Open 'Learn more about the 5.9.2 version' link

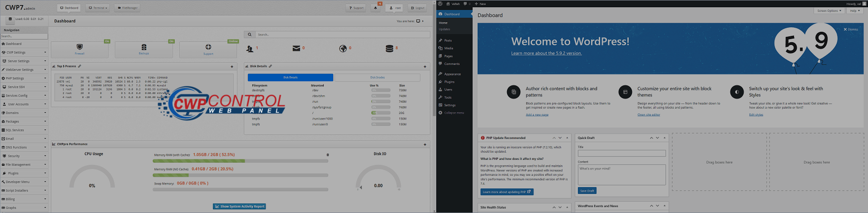pyautogui.click(x=546, y=53)
